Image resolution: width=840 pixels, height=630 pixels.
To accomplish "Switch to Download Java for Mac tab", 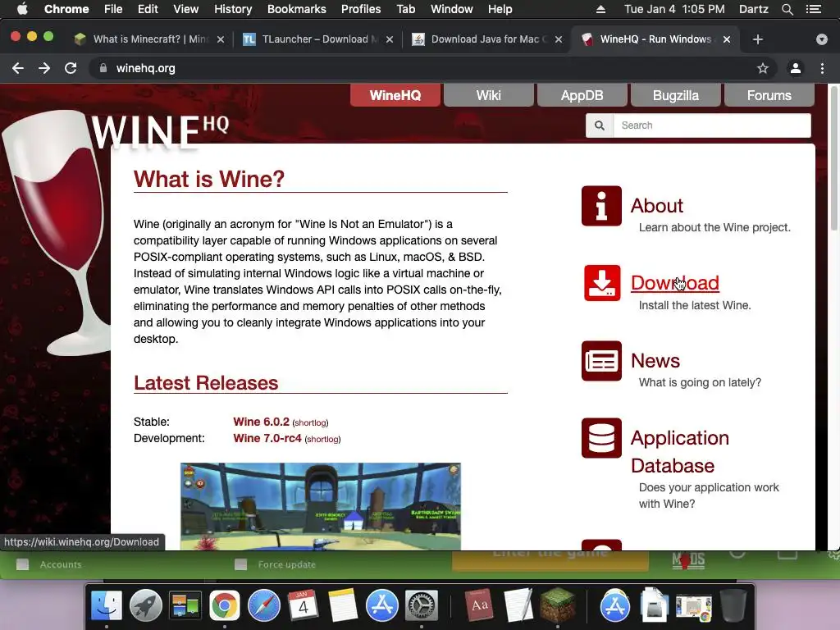I will tap(487, 39).
